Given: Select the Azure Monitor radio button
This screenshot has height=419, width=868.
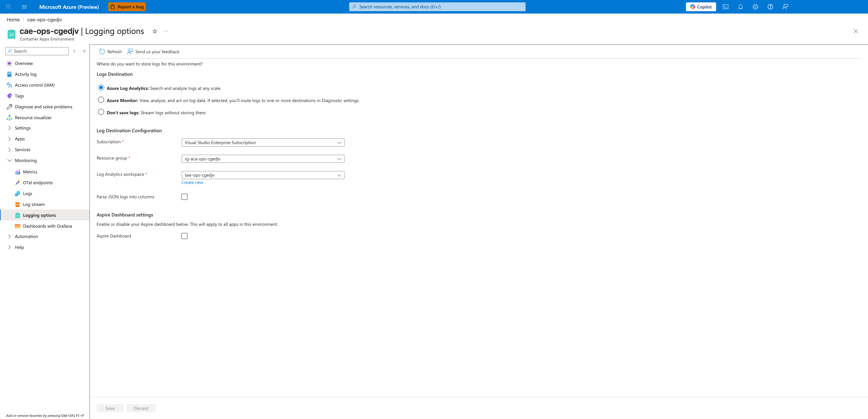Looking at the screenshot, I should (x=101, y=100).
